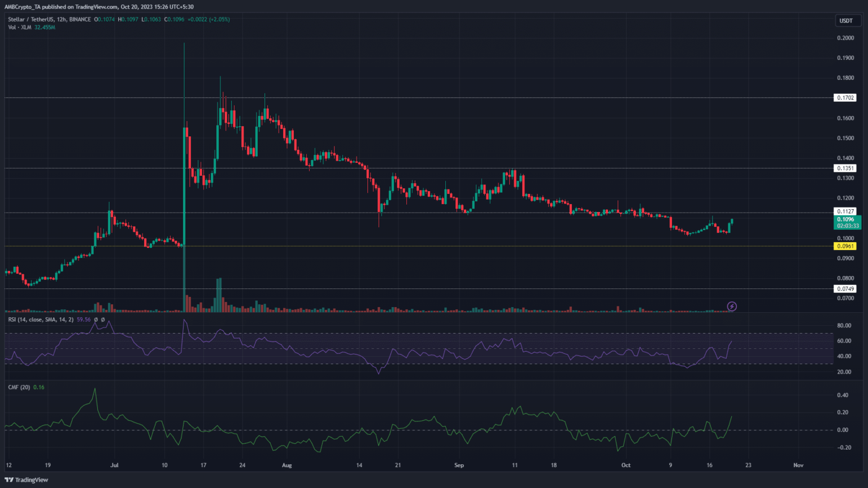Viewport: 868px width, 488px height.
Task: Click the RSI value 59.56 in legend
Action: [84, 319]
